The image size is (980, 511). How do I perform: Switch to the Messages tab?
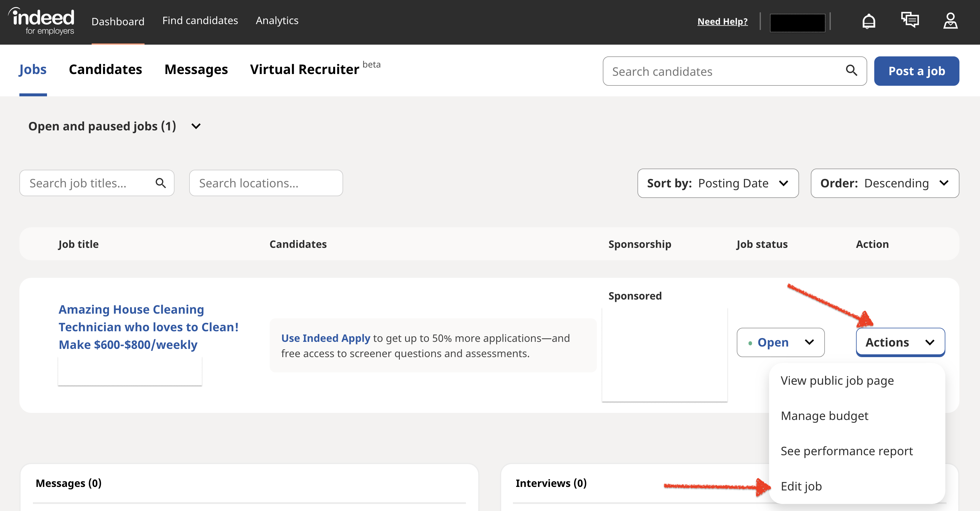coord(196,69)
